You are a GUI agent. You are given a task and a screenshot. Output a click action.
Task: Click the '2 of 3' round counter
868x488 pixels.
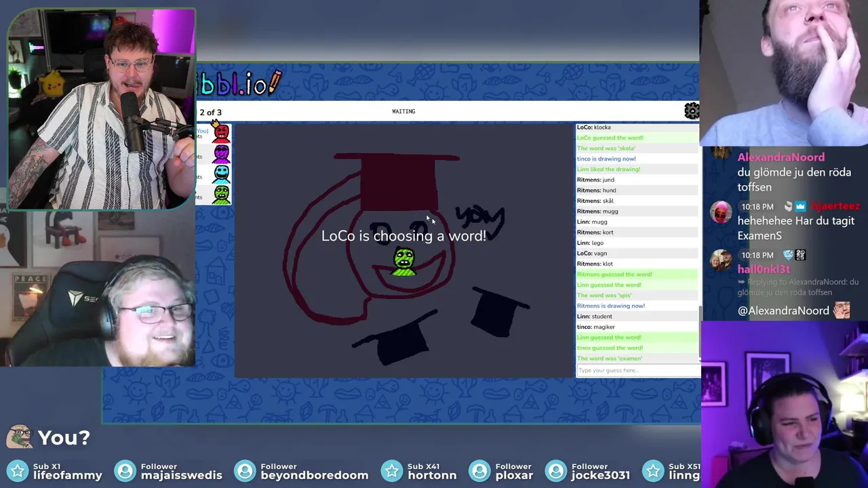tap(210, 113)
